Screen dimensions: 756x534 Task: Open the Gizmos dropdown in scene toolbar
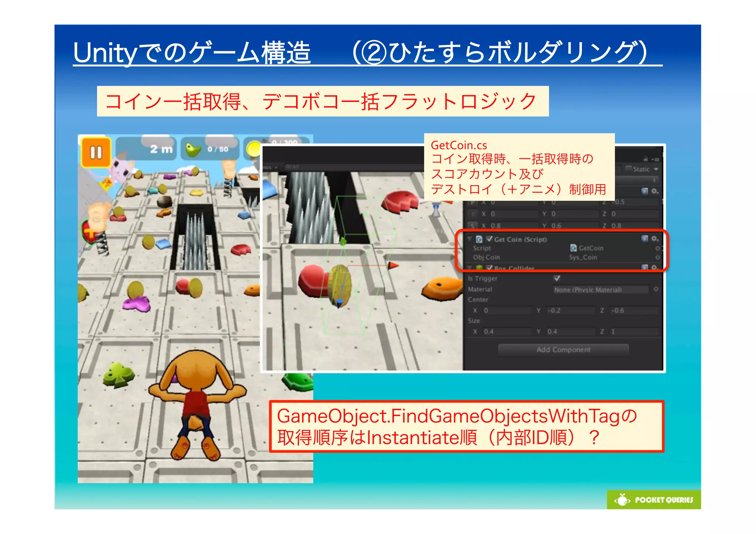point(271,167)
